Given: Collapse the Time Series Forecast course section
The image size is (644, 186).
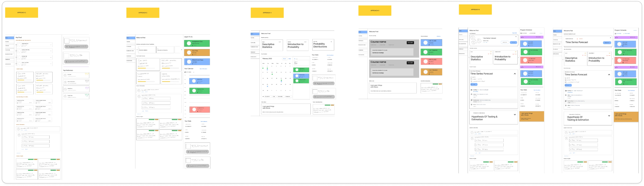Looking at the screenshot, I should click(x=515, y=74).
